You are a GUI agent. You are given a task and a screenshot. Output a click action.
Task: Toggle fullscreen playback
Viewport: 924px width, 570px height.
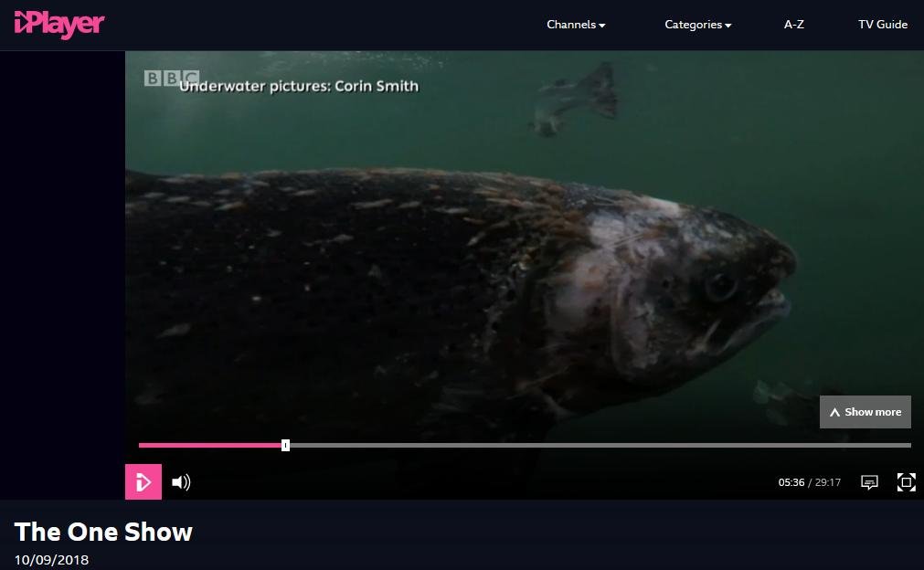click(906, 481)
